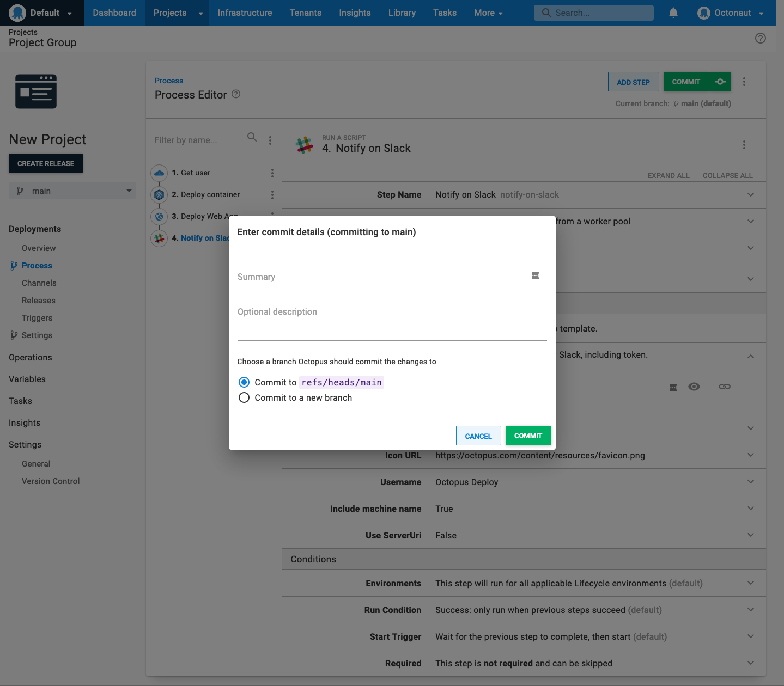Viewport: 784px width, 686px height.
Task: Click the eye icon to reveal the Slack token
Action: (x=694, y=387)
